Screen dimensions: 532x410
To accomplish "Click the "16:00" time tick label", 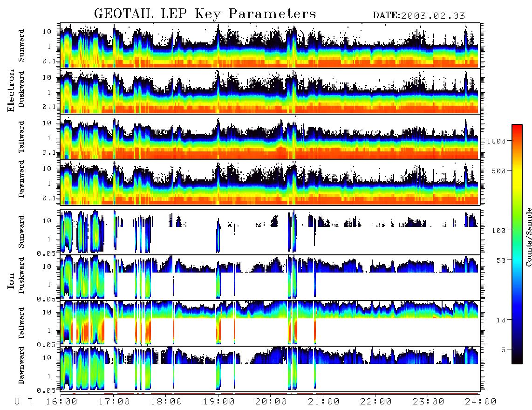I will [x=61, y=402].
